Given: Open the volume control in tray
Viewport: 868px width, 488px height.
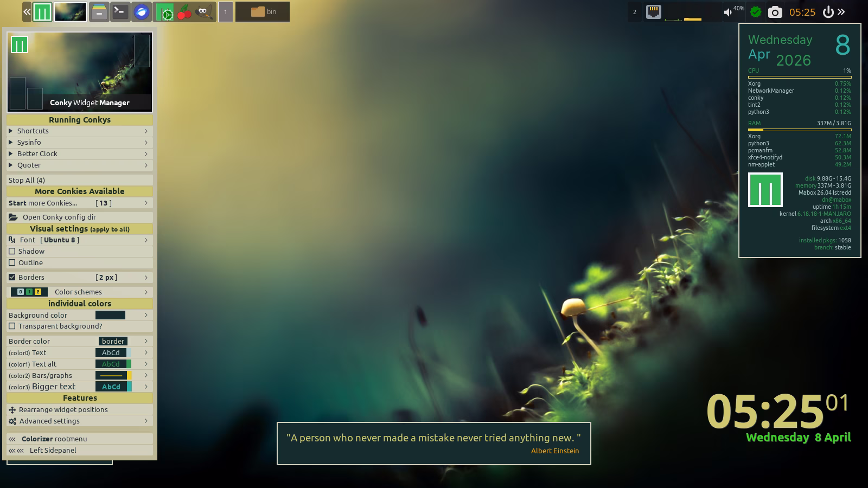Looking at the screenshot, I should (x=728, y=12).
